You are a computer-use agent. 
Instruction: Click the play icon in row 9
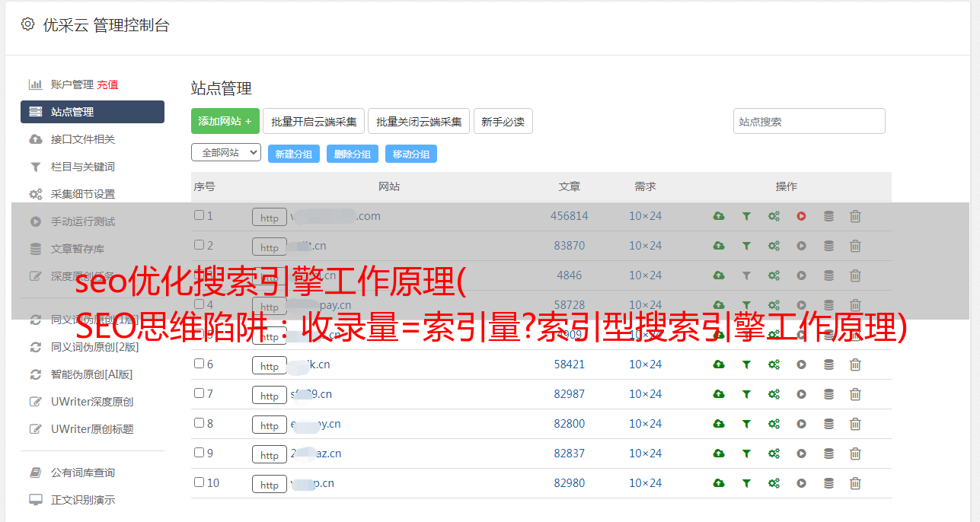click(801, 454)
